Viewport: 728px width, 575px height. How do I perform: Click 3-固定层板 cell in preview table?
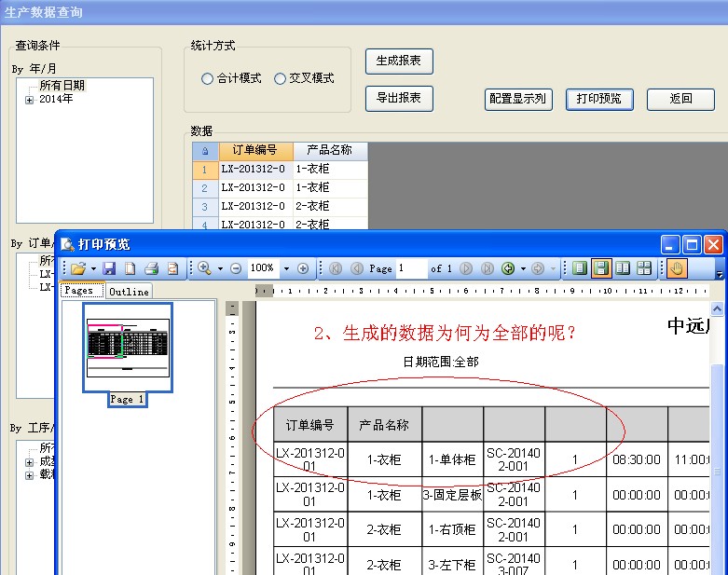(452, 495)
